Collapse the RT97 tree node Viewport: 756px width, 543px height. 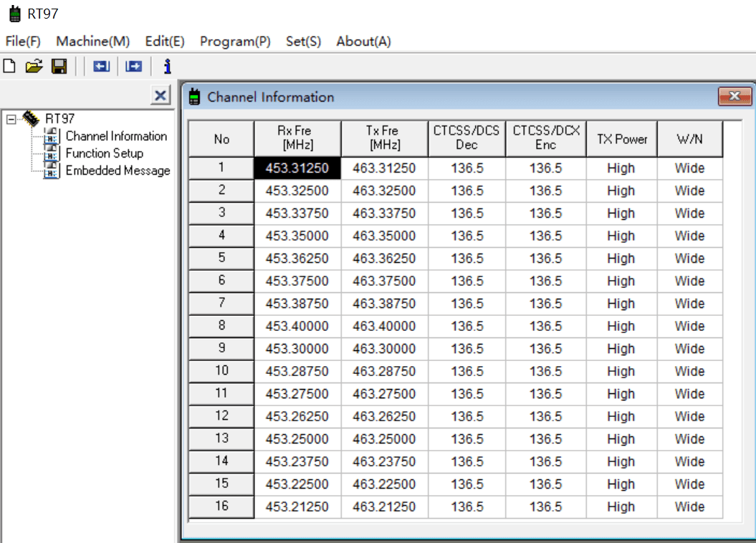11,119
